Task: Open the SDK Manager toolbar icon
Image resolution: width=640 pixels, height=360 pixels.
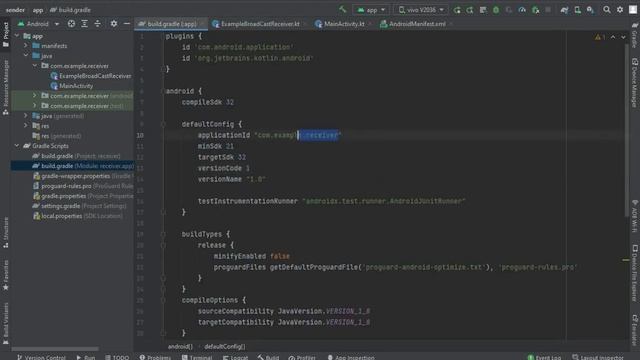Action: 590,10
